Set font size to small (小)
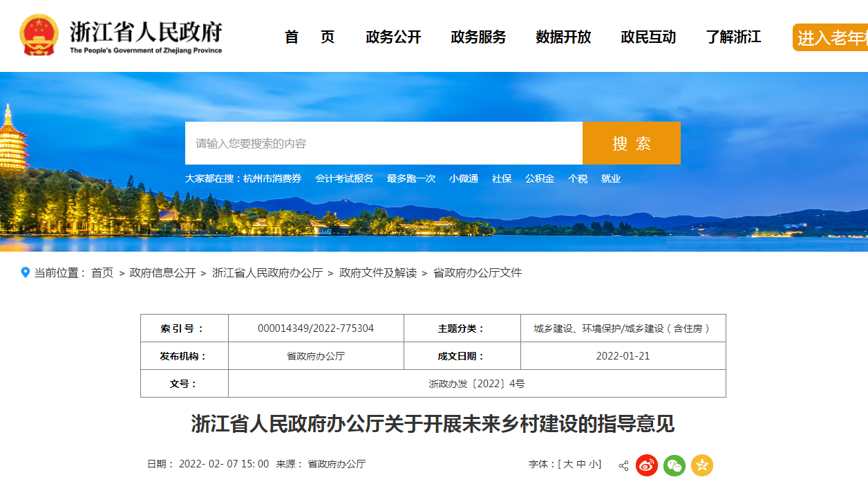 click(594, 464)
